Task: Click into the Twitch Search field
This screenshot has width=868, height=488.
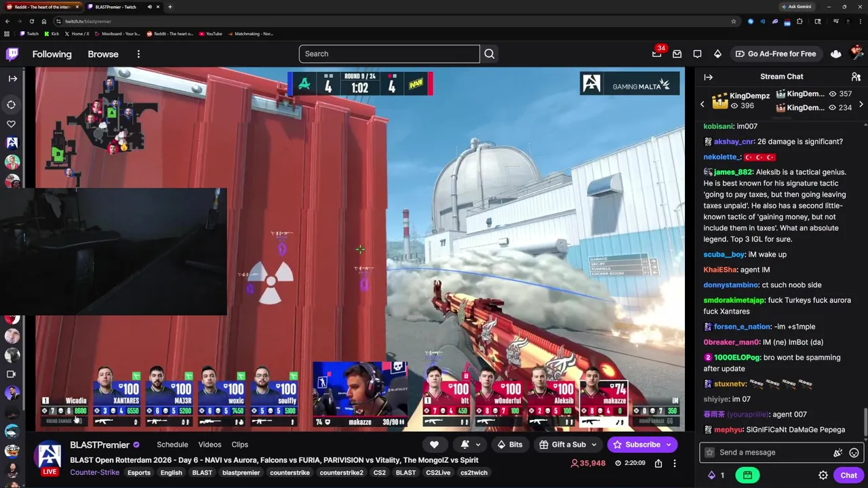Action: [389, 54]
